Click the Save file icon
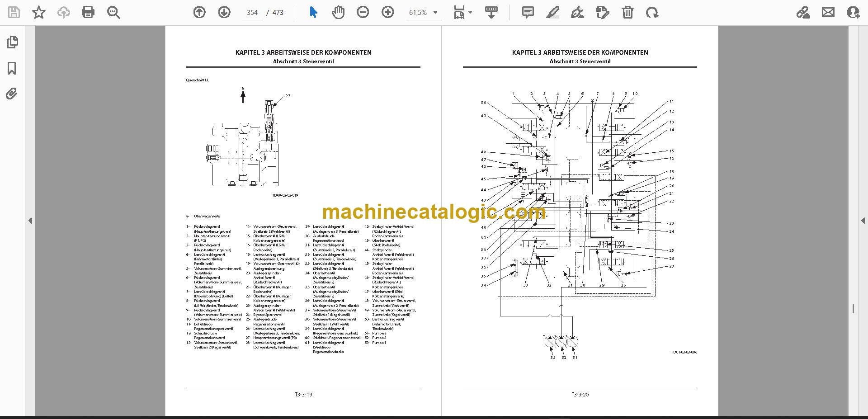Image resolution: width=868 pixels, height=419 pixels. [14, 12]
